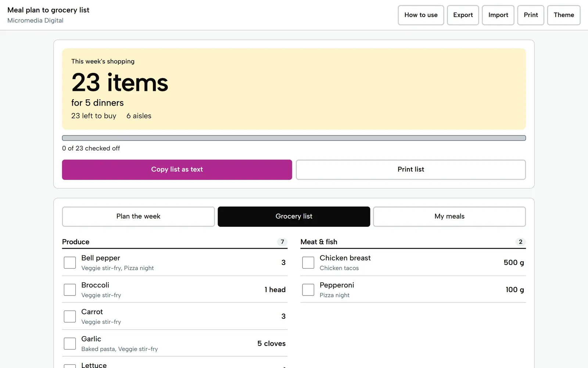
Task: Click the Meat & fish aisle heading
Action: (x=319, y=242)
